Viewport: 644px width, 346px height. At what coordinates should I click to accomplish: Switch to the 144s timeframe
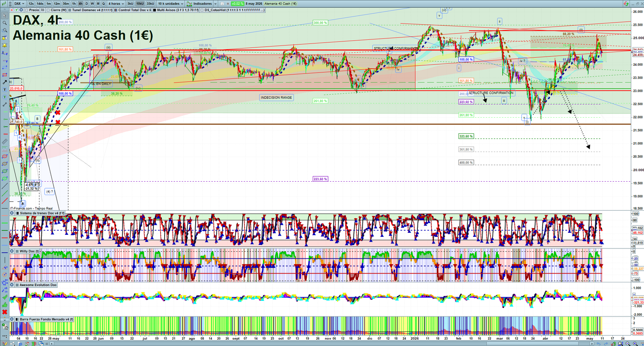click(x=40, y=4)
